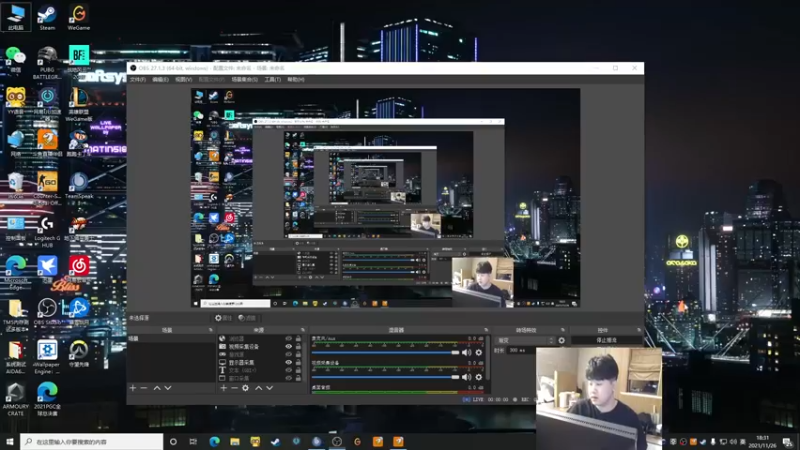Open transition properties gear beside 渐变
The width and height of the screenshot is (800, 450).
tap(562, 340)
